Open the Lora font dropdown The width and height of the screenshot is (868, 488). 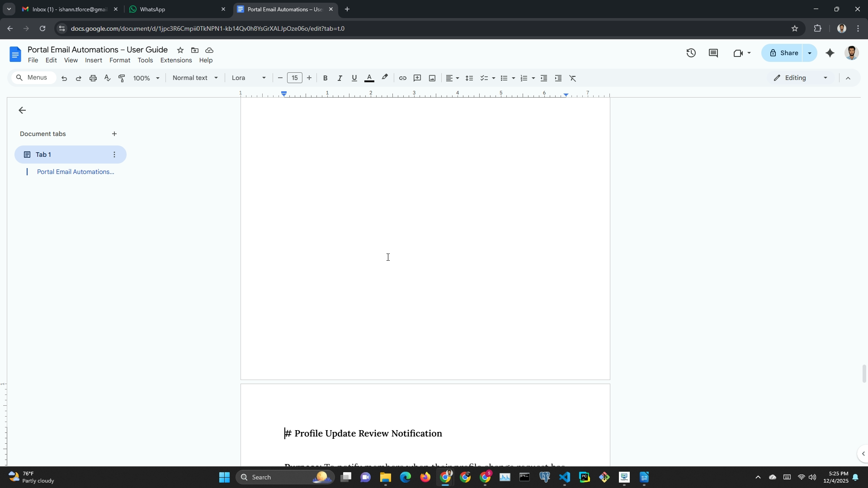[248, 78]
